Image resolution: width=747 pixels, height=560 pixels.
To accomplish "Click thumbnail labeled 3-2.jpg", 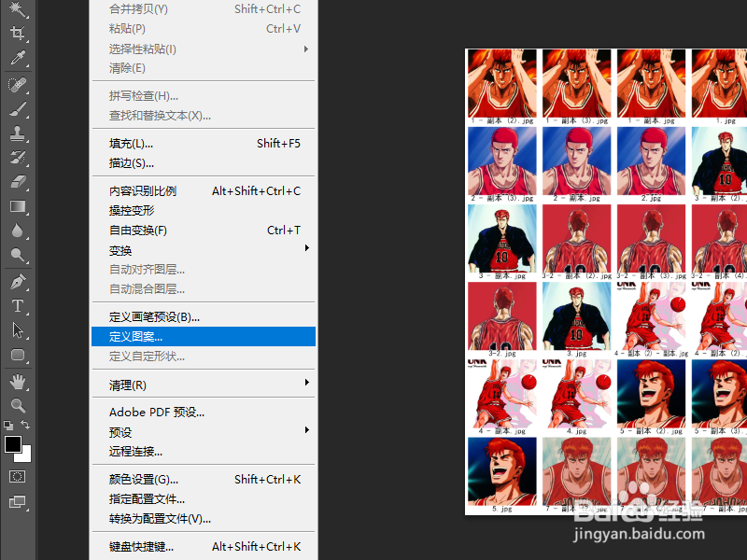I will [502, 316].
